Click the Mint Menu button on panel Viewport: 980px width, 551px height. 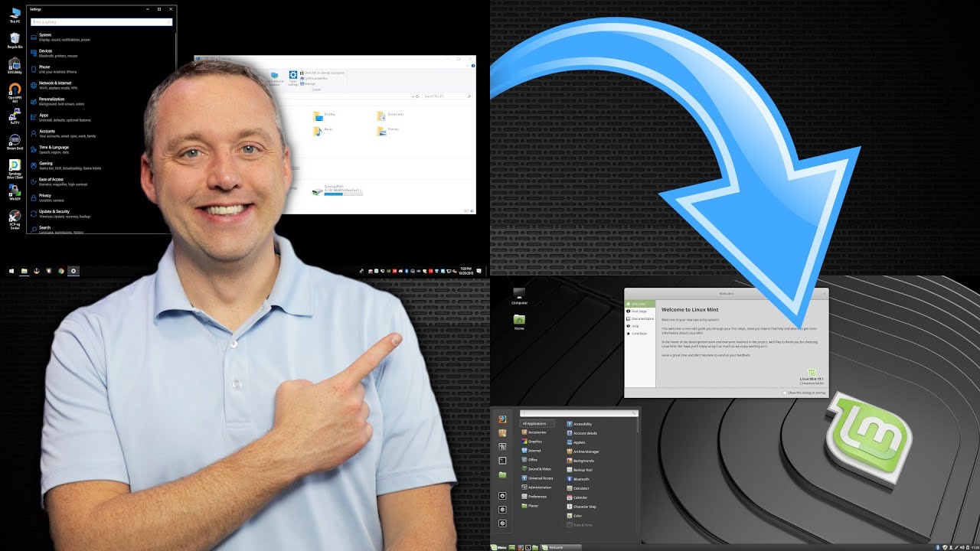(499, 547)
